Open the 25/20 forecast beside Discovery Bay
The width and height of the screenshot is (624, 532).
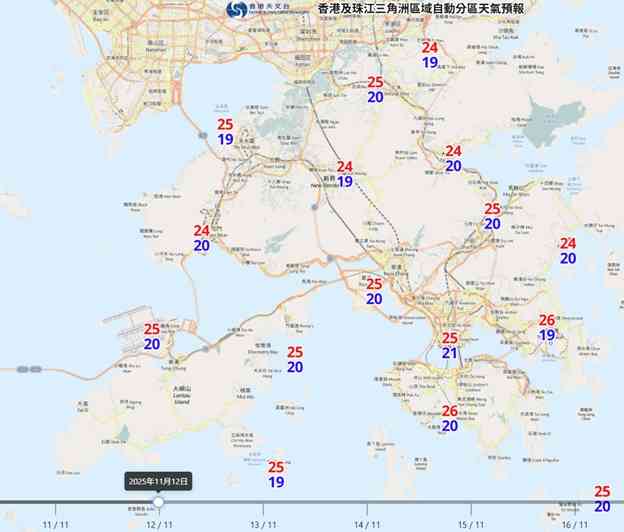click(x=295, y=359)
